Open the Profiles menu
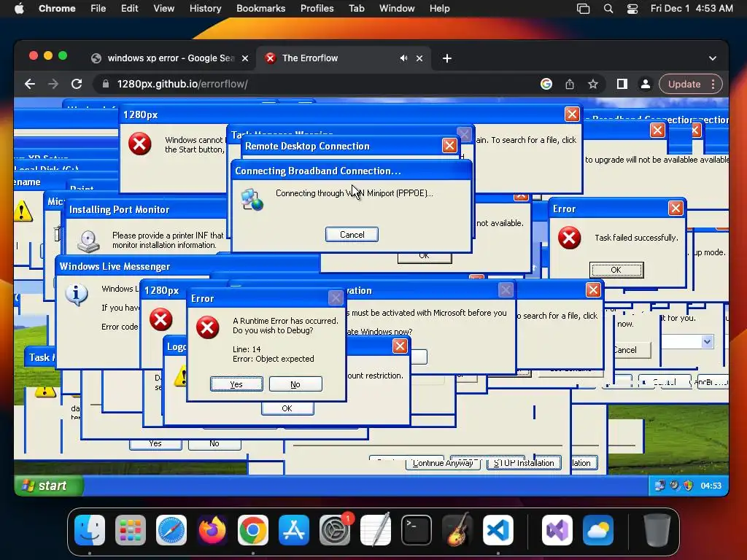 pos(317,9)
